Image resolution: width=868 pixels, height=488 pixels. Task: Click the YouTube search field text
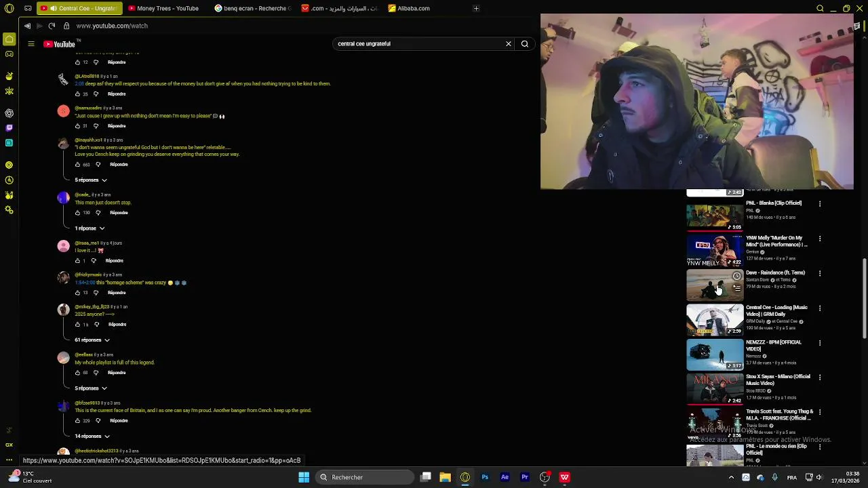[364, 44]
